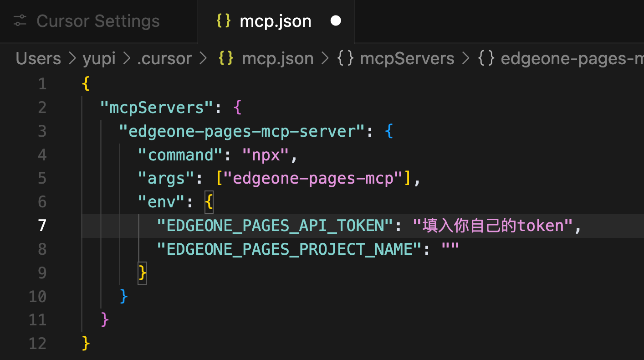Open the mcp.json breadcrumb file entry
The height and width of the screenshot is (360, 644).
coord(277,58)
